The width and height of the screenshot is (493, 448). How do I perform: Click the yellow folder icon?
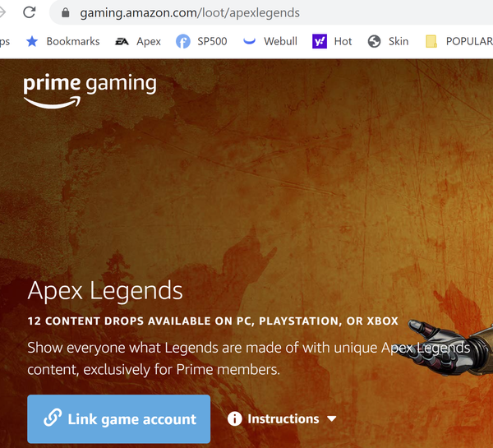coord(431,41)
